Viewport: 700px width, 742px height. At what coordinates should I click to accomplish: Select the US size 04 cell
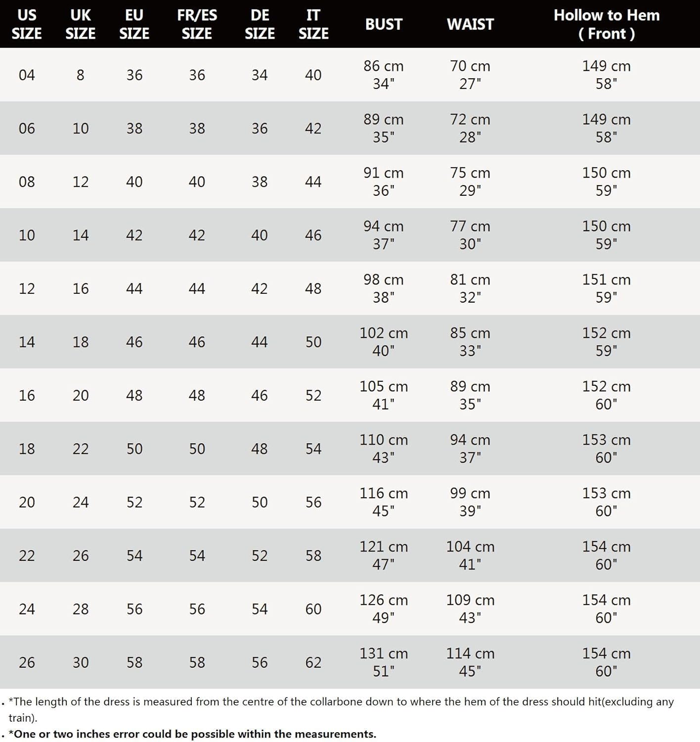27,75
